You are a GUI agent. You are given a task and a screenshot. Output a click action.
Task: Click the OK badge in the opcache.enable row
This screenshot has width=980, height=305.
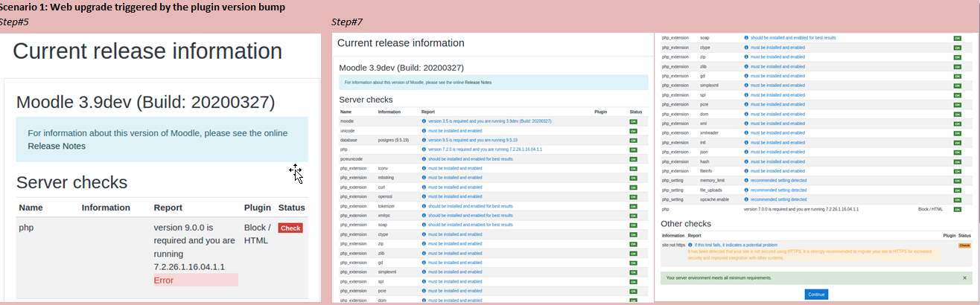(958, 199)
